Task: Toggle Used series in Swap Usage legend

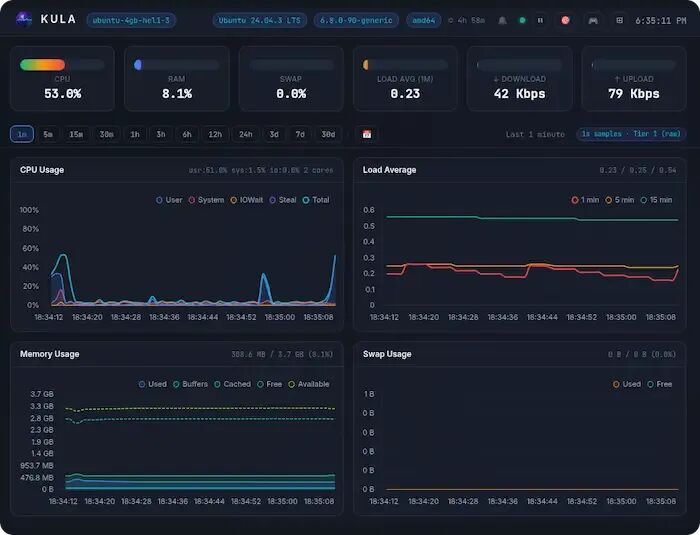Action: click(627, 384)
